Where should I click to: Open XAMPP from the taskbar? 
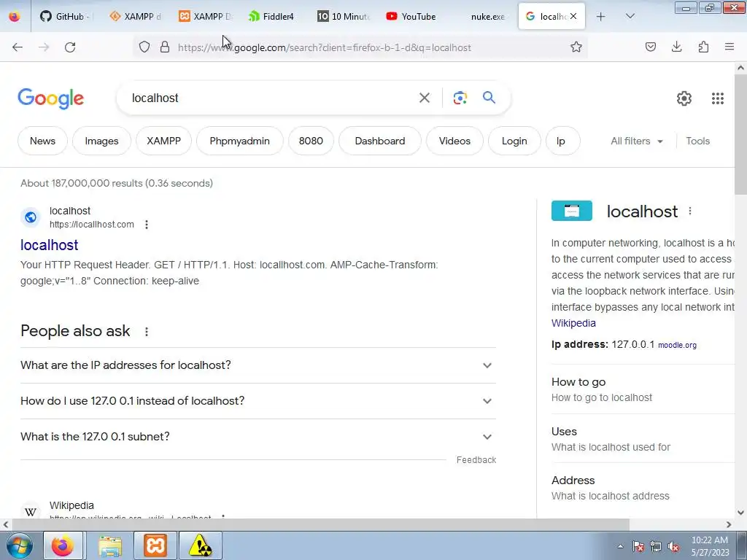pos(155,545)
